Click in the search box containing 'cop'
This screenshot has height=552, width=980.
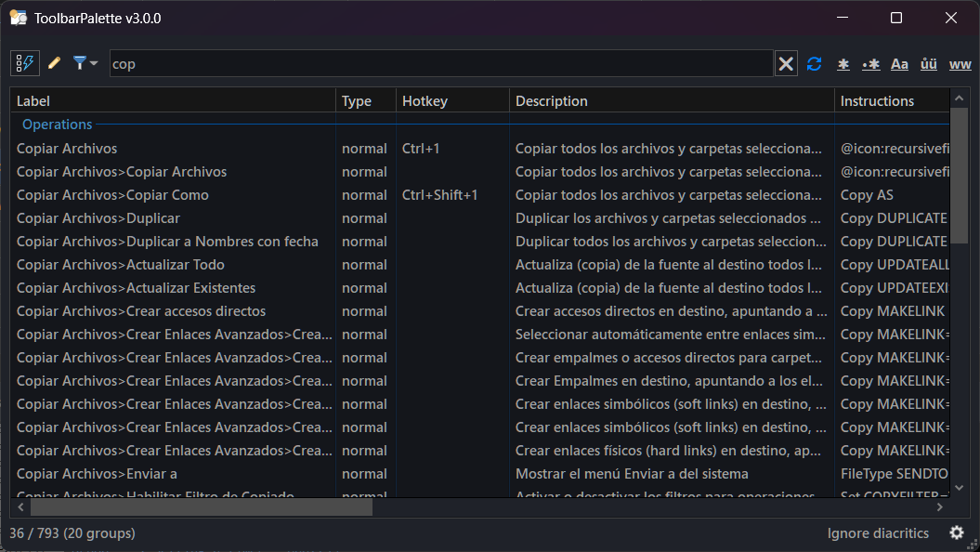click(x=437, y=63)
